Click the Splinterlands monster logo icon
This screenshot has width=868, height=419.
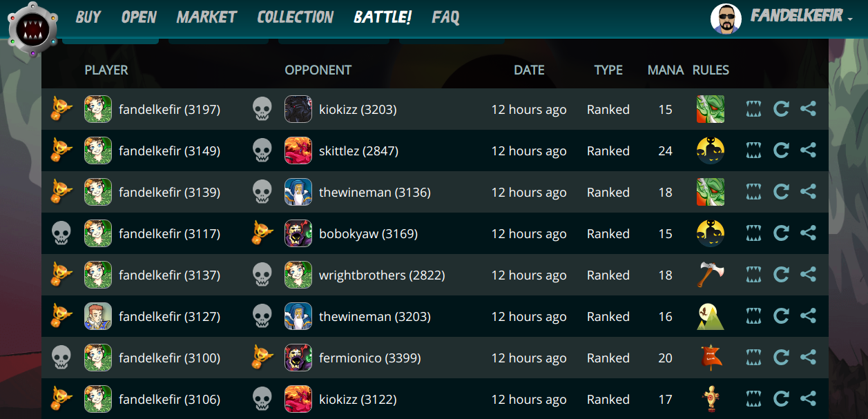pos(33,30)
